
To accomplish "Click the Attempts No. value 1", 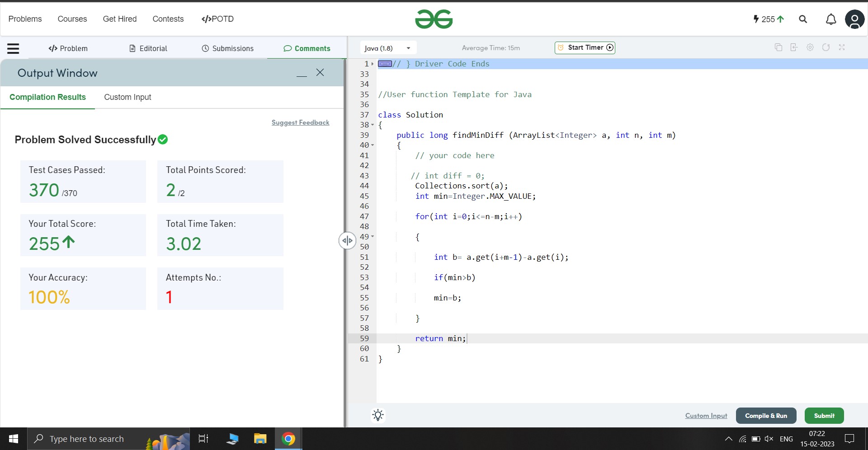I will [169, 297].
